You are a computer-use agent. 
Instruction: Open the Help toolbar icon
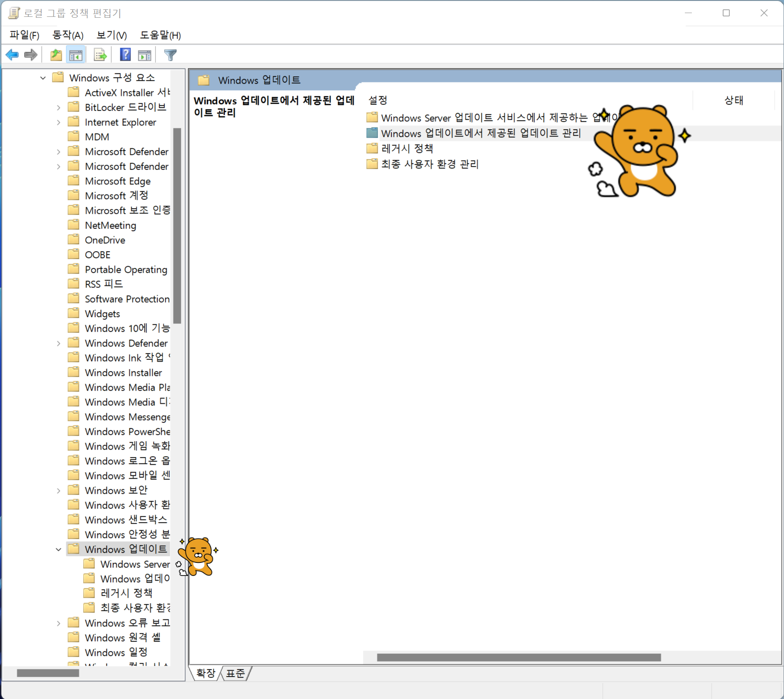coord(125,55)
